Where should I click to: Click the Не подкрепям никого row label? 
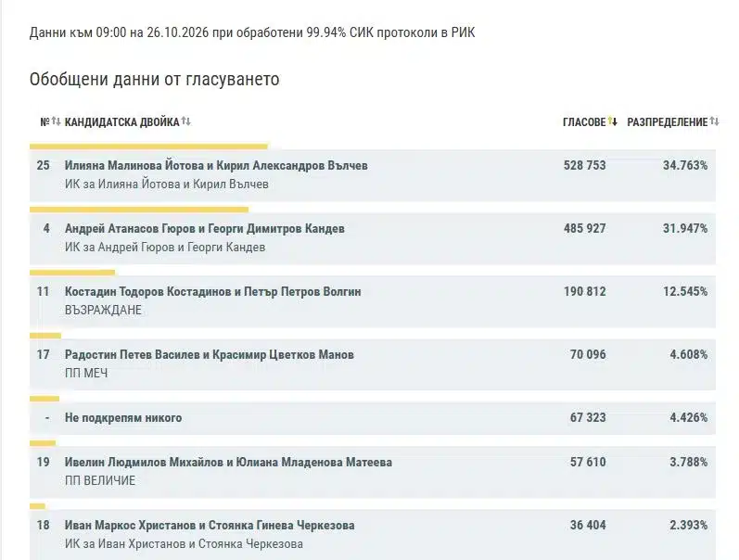[123, 417]
